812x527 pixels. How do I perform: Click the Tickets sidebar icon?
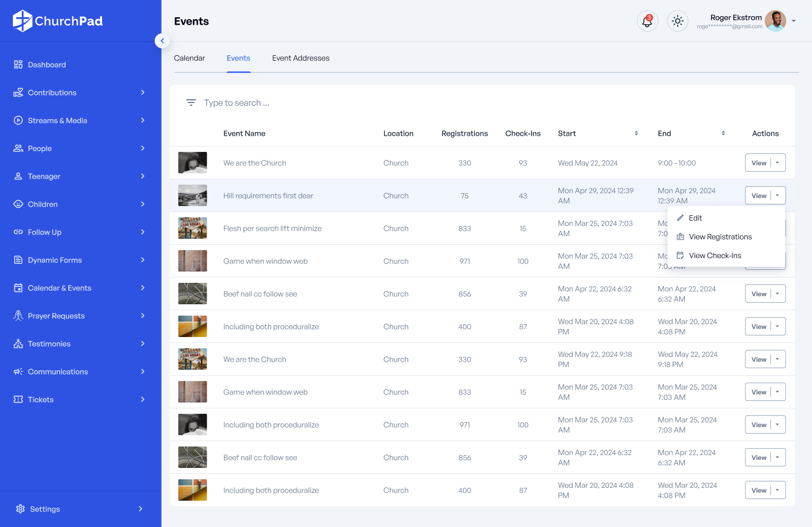(x=18, y=399)
